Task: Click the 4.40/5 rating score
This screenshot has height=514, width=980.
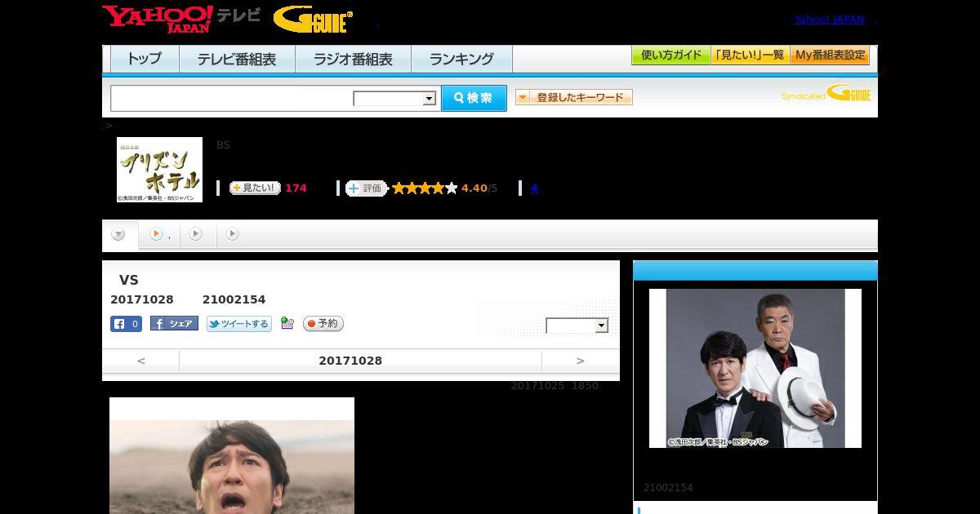Action: click(479, 188)
